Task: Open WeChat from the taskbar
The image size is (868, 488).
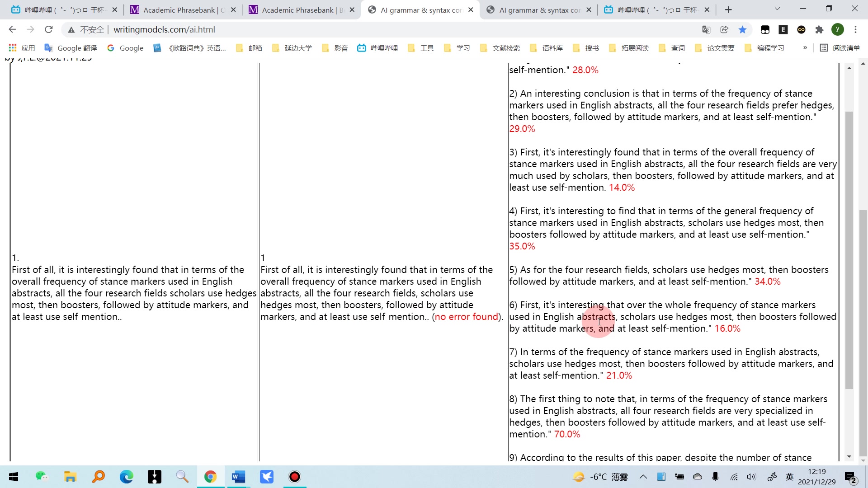Action: point(42,477)
